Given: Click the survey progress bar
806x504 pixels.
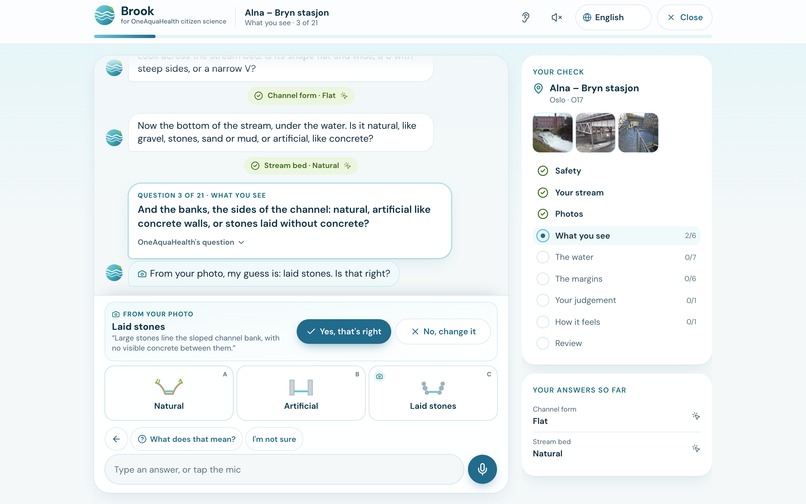Looking at the screenshot, I should (x=402, y=37).
